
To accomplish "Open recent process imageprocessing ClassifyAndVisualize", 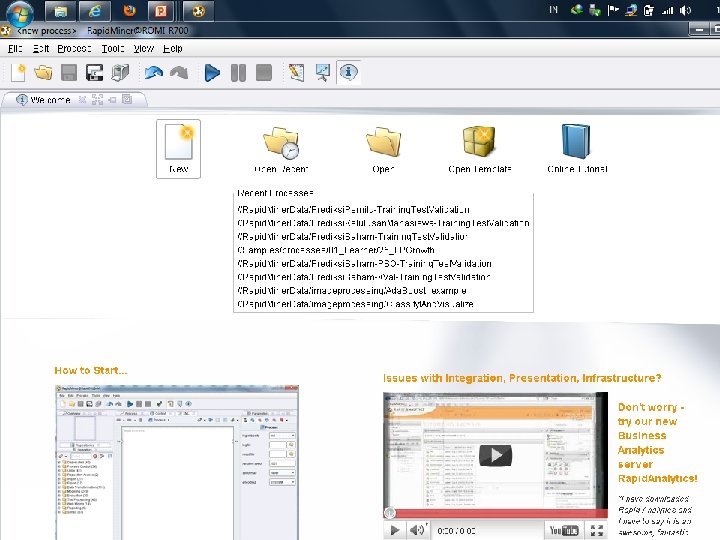I will [x=355, y=304].
